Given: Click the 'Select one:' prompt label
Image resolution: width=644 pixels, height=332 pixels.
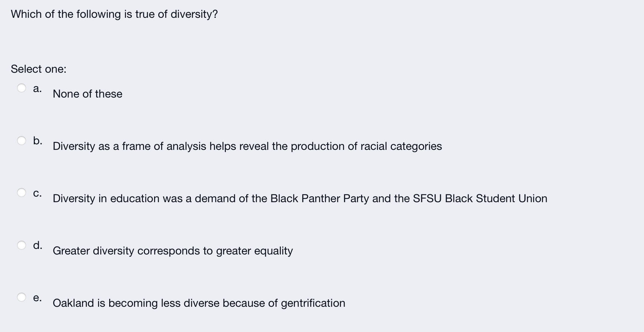Looking at the screenshot, I should [39, 69].
